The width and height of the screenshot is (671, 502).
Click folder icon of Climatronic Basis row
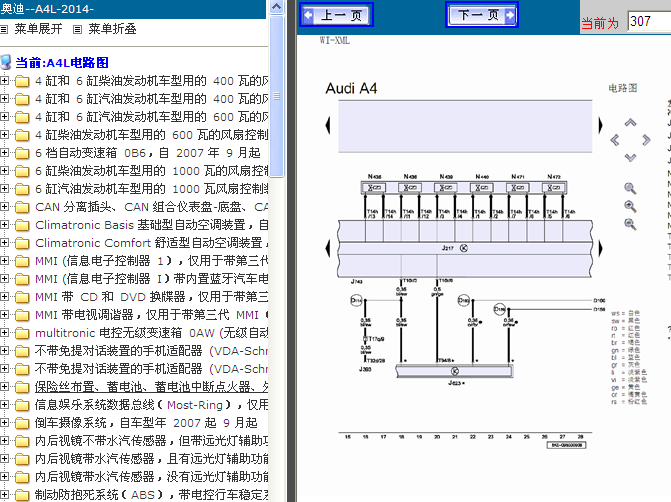click(22, 225)
